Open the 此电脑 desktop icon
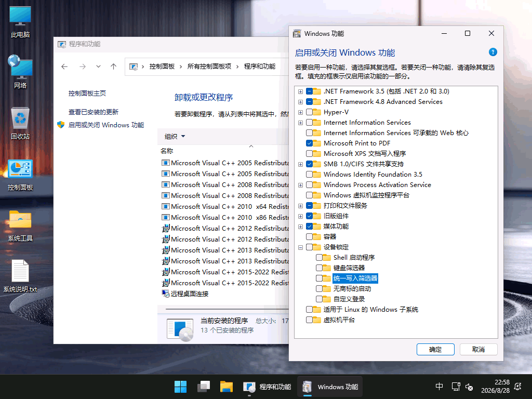Viewport: 532px width, 399px height. tap(20, 21)
